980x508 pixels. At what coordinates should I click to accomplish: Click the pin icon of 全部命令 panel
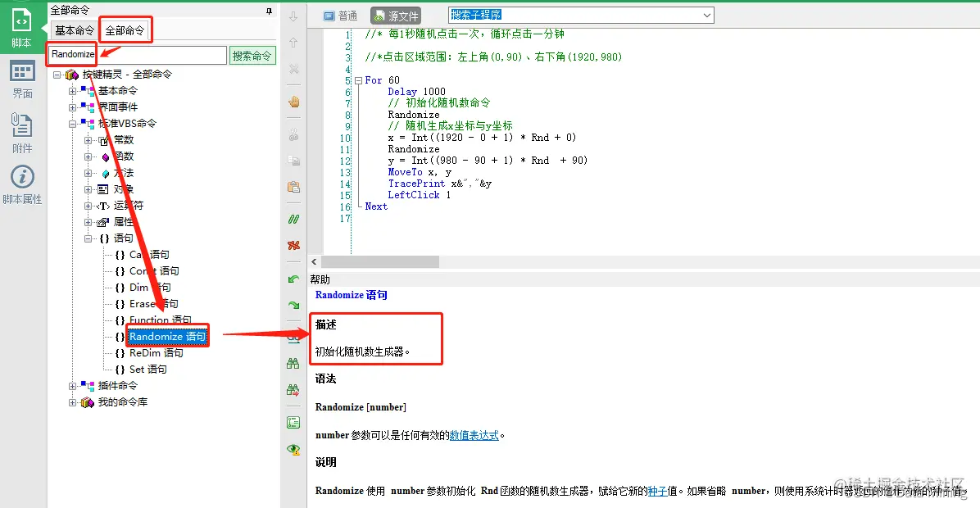[x=270, y=11]
